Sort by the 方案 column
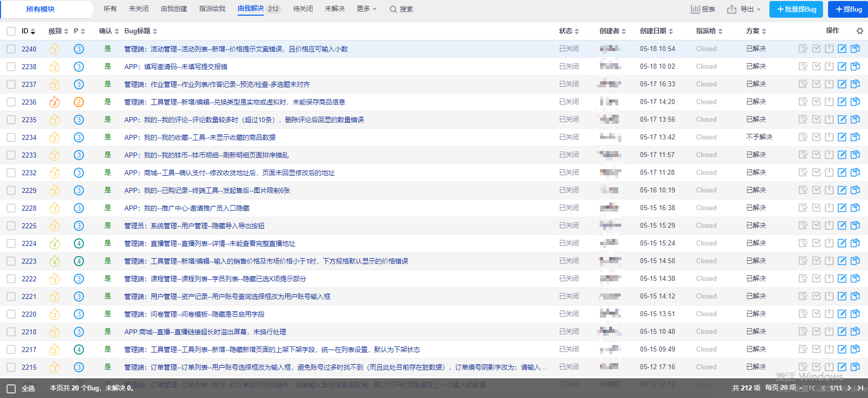 [x=756, y=31]
